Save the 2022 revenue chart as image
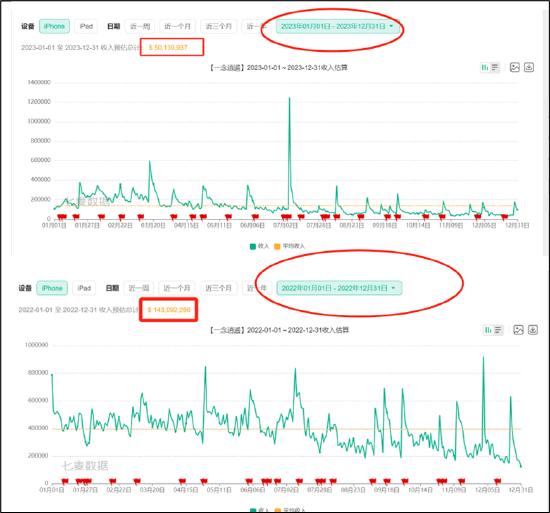 point(518,330)
